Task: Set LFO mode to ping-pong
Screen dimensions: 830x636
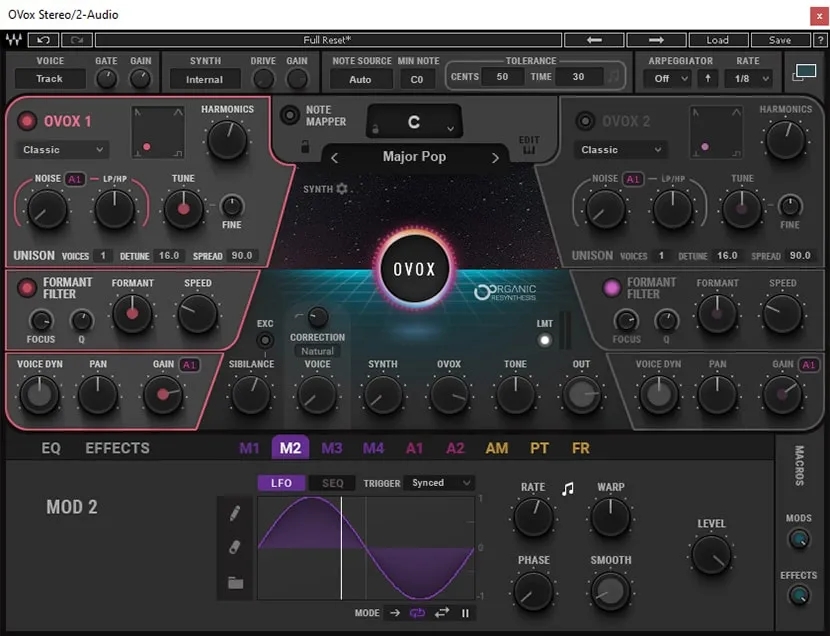Action: pos(441,613)
